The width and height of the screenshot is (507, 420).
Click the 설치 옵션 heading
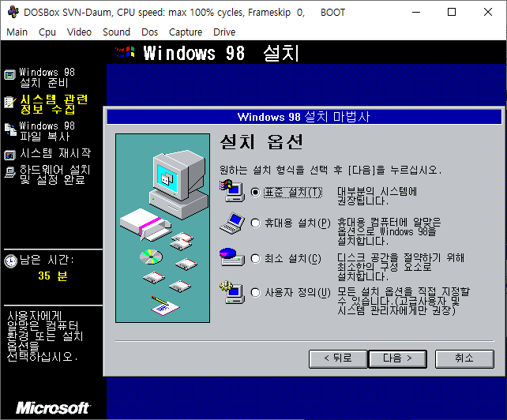261,142
